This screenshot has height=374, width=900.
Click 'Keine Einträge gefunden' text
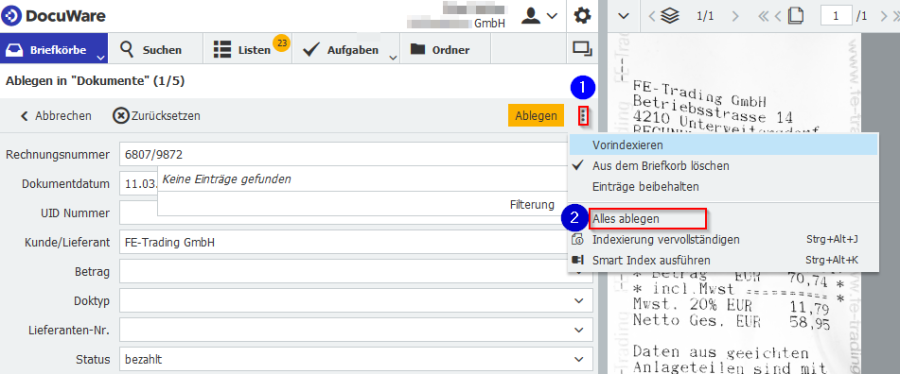[227, 179]
